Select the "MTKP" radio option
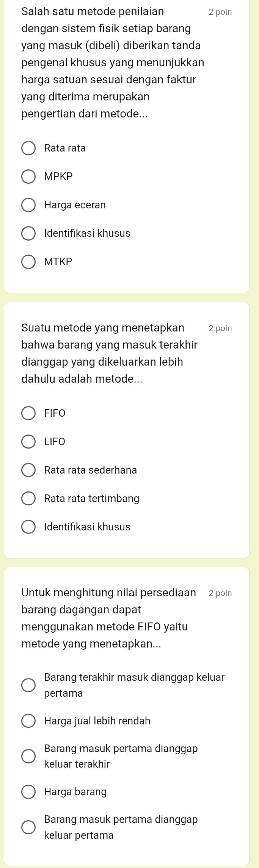This screenshot has height=868, width=259. point(28,261)
